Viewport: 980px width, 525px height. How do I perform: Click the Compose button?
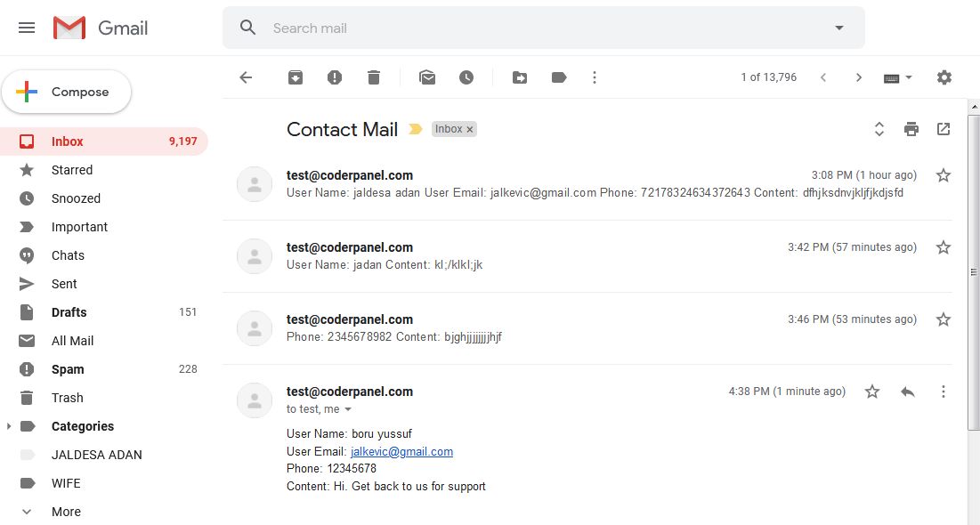click(x=66, y=92)
